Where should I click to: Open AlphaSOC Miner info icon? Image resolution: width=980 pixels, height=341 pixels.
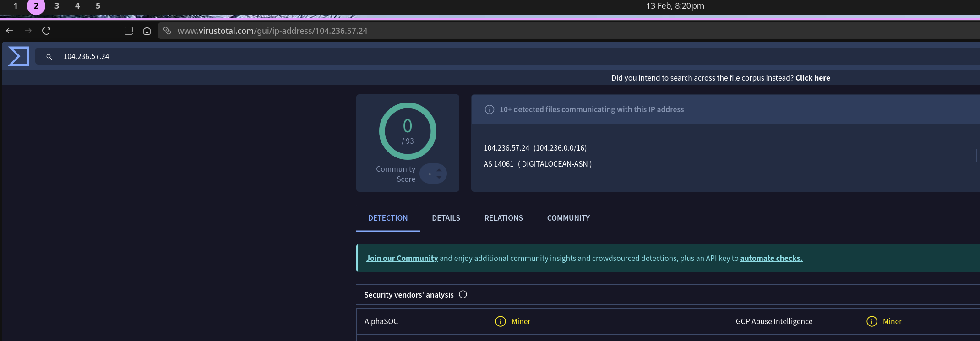tap(501, 321)
